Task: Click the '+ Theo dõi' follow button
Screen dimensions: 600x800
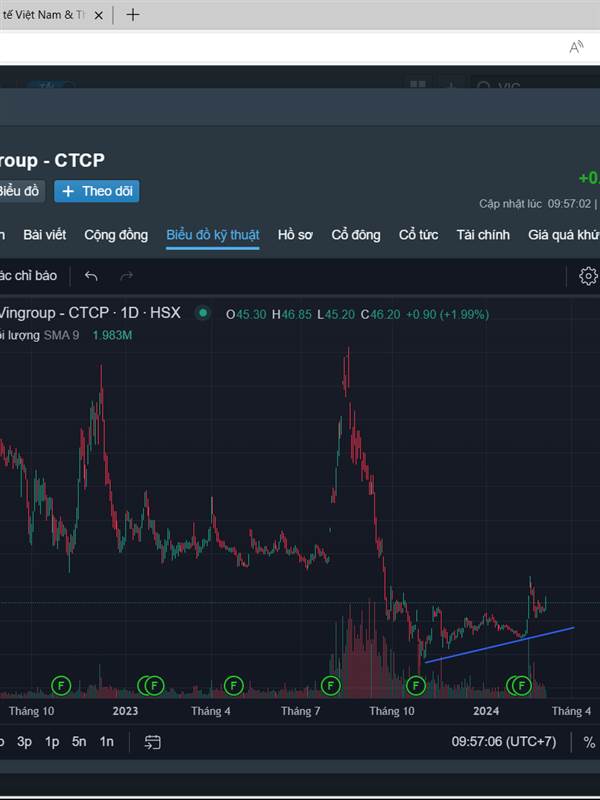Action: pyautogui.click(x=97, y=191)
